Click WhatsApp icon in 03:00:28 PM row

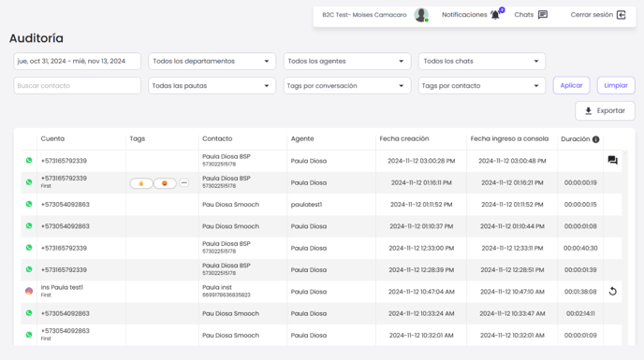point(29,161)
